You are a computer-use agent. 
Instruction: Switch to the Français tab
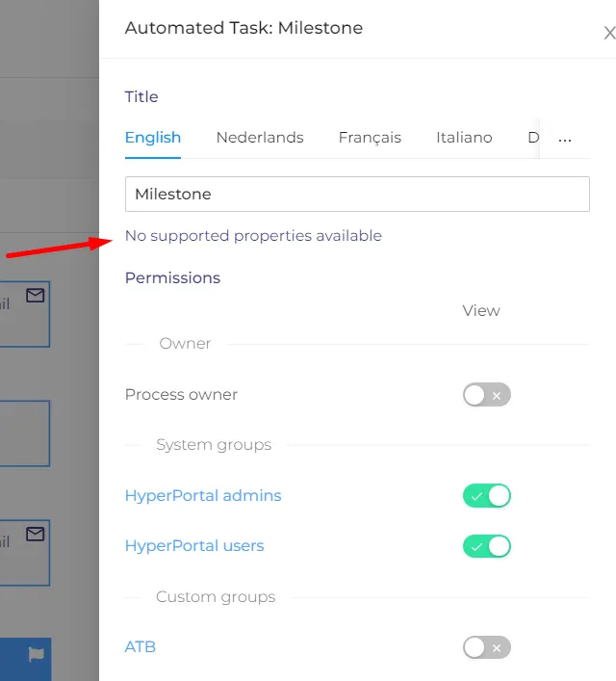pos(370,138)
